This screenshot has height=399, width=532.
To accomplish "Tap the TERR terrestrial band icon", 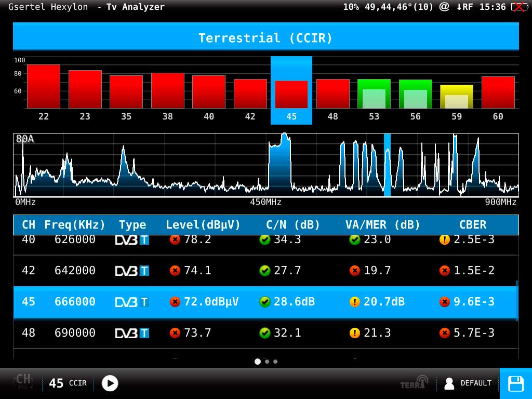I will [414, 382].
